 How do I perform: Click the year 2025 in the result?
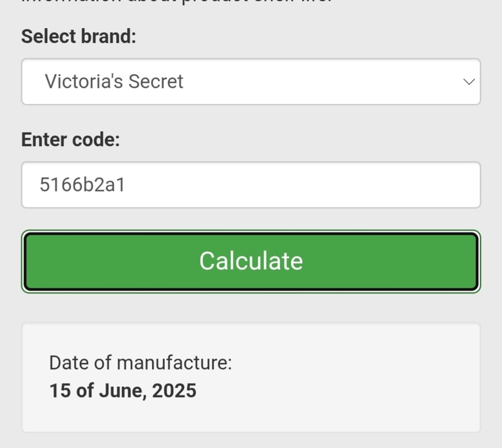click(174, 390)
